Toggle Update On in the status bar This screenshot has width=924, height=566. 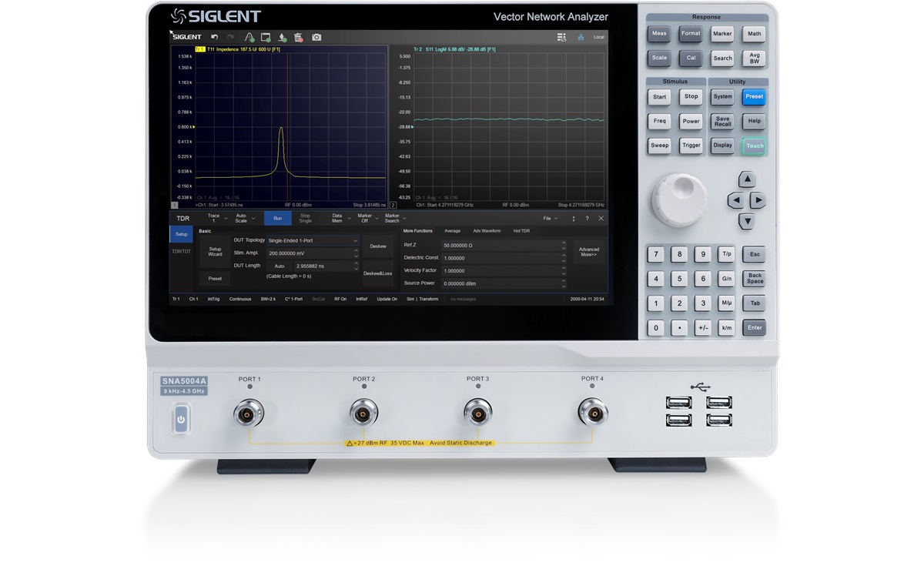click(x=387, y=299)
